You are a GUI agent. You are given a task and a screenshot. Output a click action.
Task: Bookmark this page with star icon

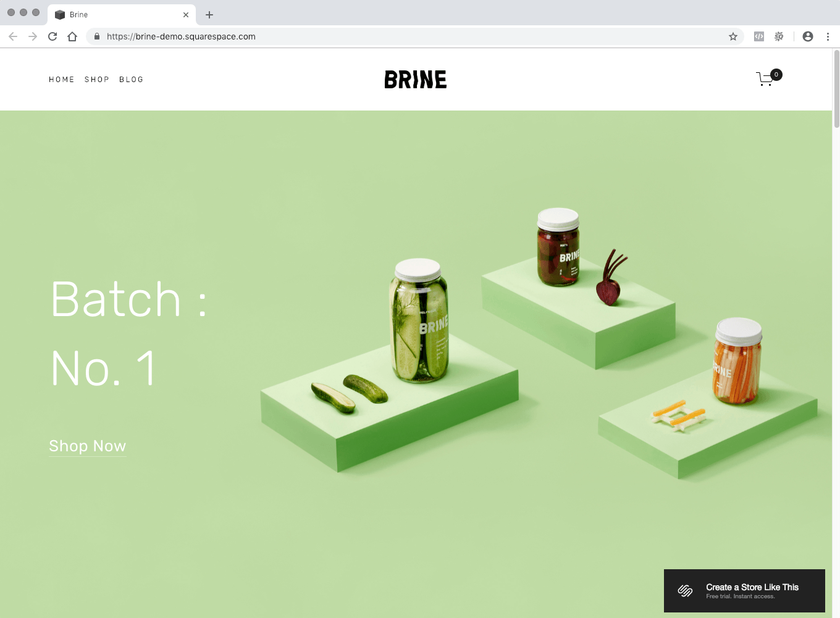tap(733, 36)
